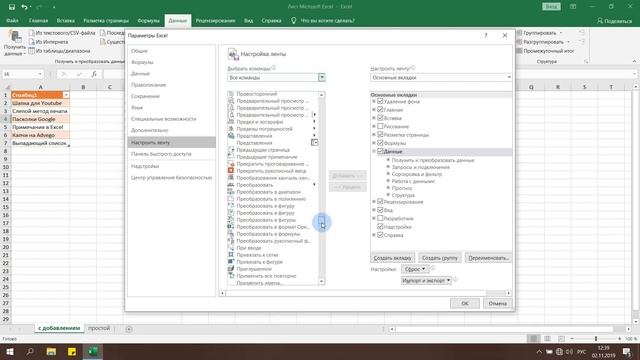Select cell 'Пасхалки Google' in column A
Image resolution: width=640 pixels, height=360 pixels.
point(40,119)
